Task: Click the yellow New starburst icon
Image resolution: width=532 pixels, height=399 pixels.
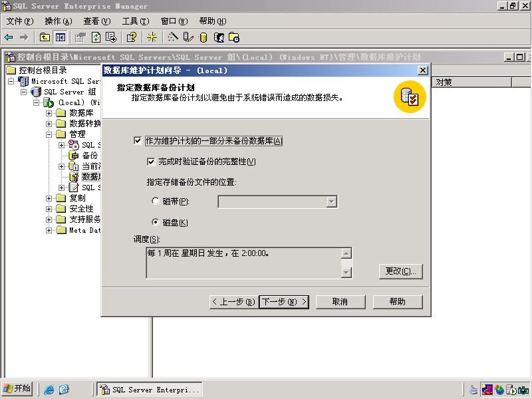Action: (152, 37)
